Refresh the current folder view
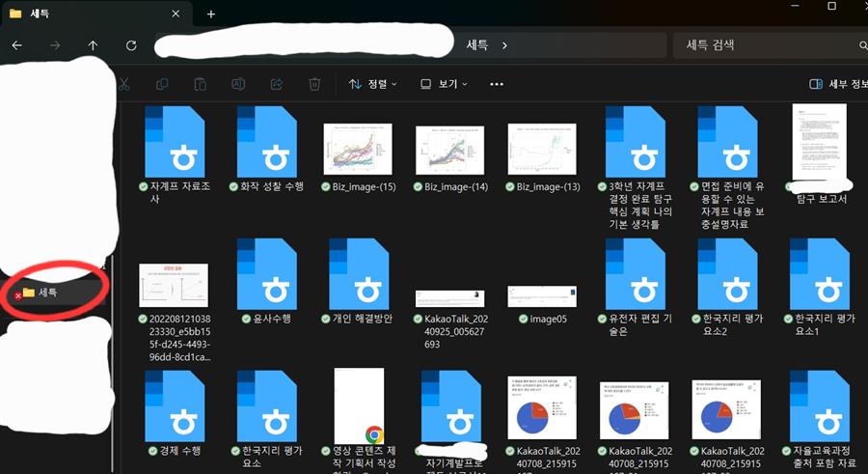868x474 pixels. pos(131,45)
